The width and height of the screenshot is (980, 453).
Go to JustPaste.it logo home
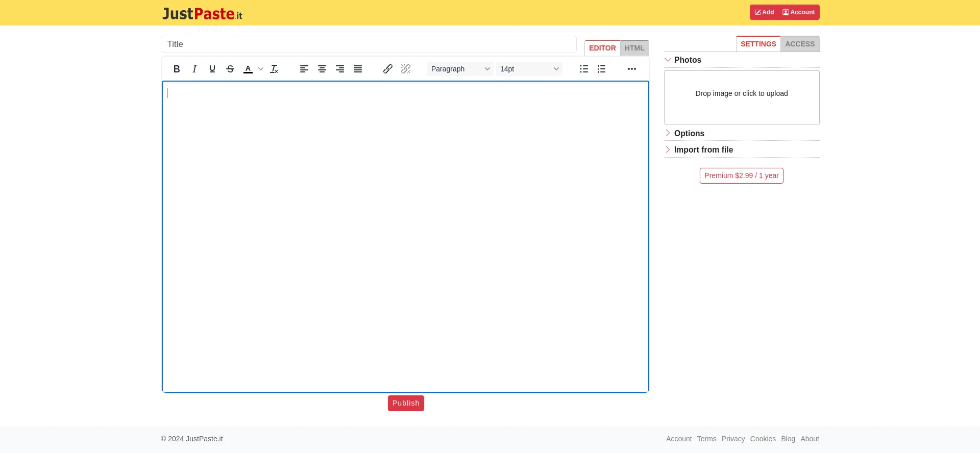pyautogui.click(x=202, y=14)
